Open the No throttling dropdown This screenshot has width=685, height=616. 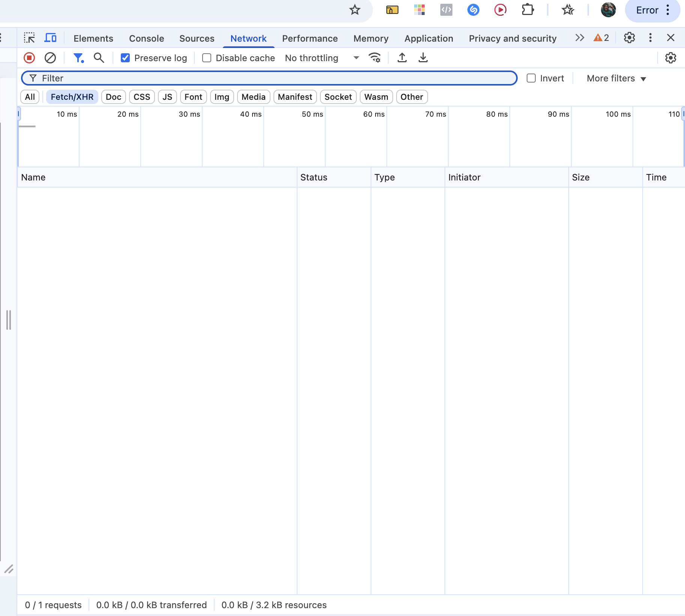322,58
